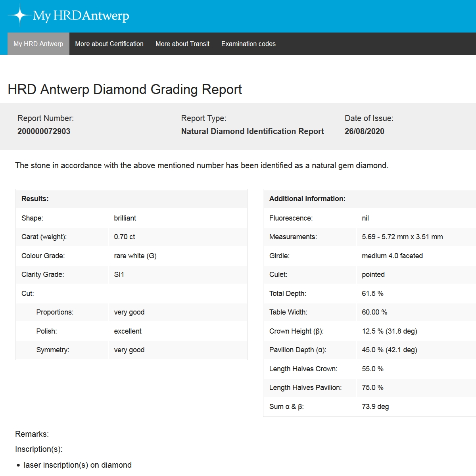Open More about Certification menu item
This screenshot has height=476, width=476.
[x=109, y=44]
